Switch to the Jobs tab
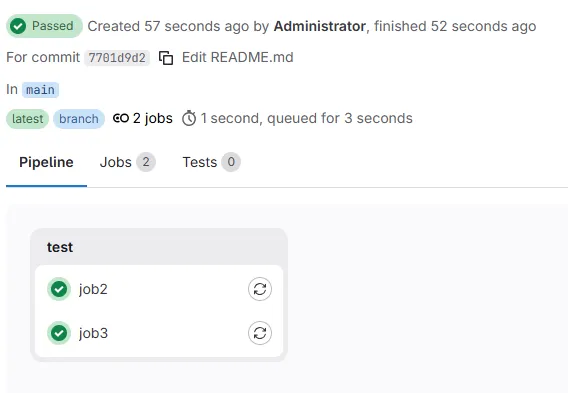This screenshot has width=568, height=393. click(128, 162)
